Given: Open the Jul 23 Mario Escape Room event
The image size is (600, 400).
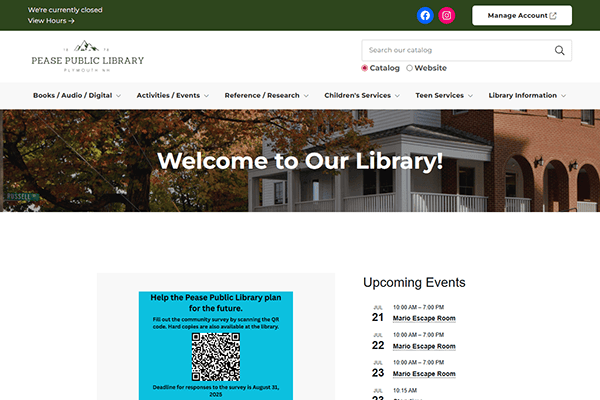Looking at the screenshot, I should [424, 374].
